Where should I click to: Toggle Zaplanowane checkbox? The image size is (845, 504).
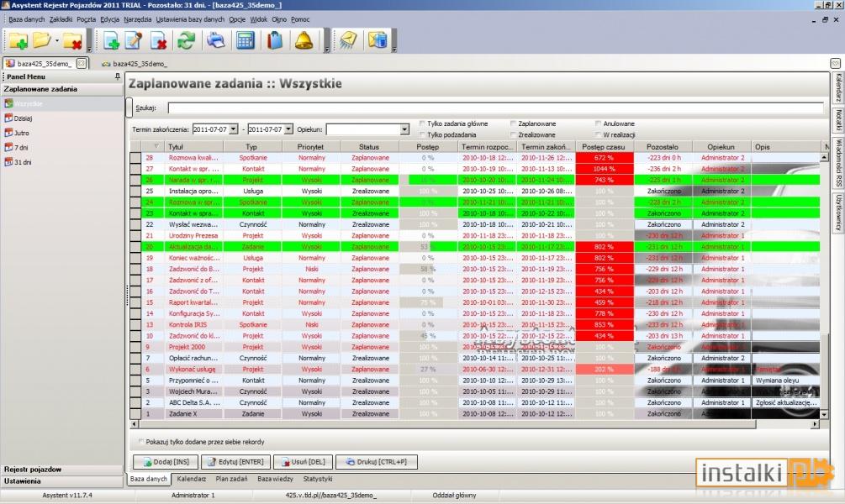[513, 123]
